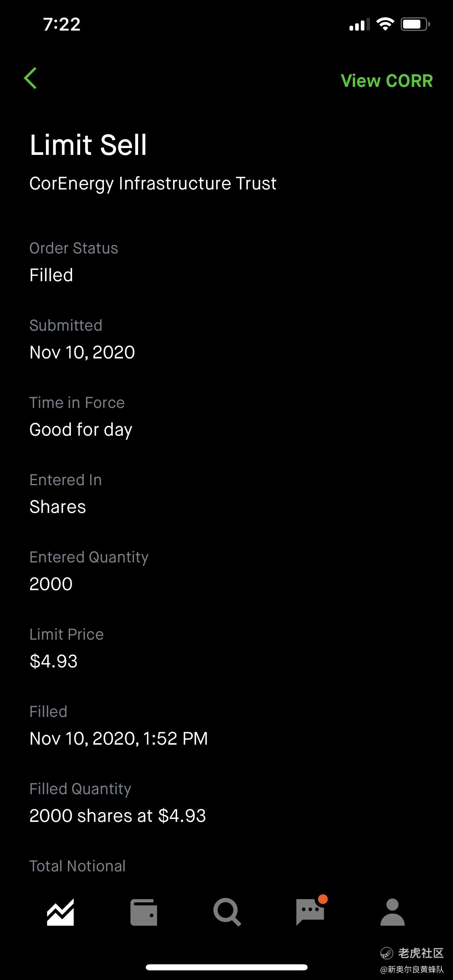Tap the Total Notional label
The image size is (453, 980).
point(77,866)
